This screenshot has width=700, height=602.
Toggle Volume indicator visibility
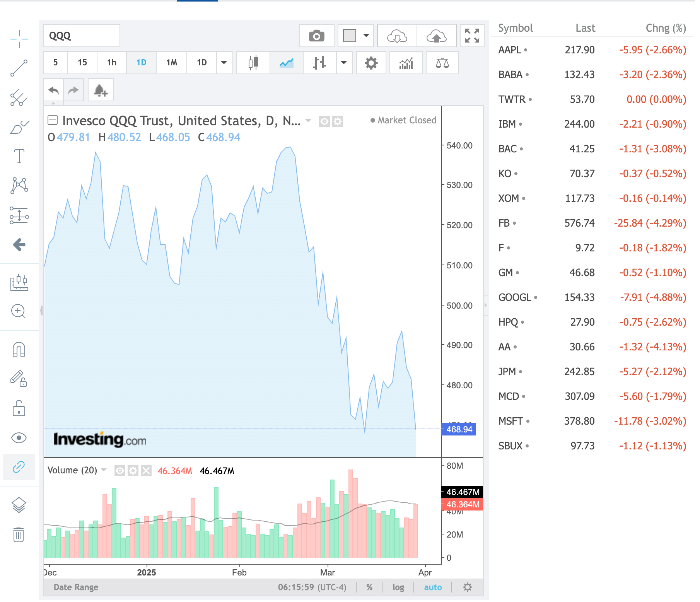(120, 470)
